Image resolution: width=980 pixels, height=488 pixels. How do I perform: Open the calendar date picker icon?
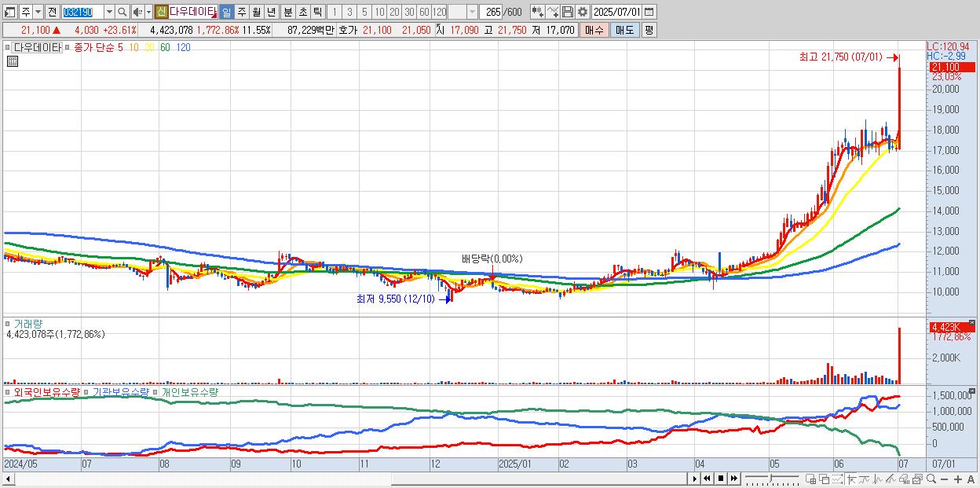pos(649,12)
